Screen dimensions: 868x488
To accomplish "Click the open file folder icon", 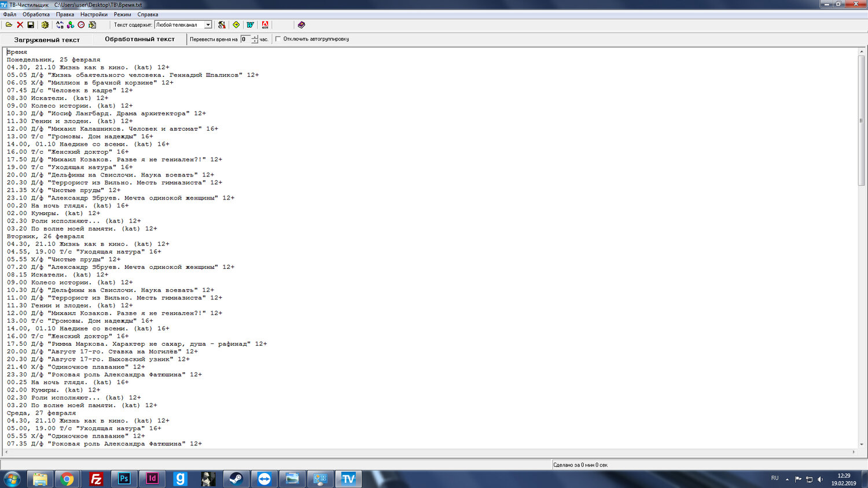I will pyautogui.click(x=9, y=25).
